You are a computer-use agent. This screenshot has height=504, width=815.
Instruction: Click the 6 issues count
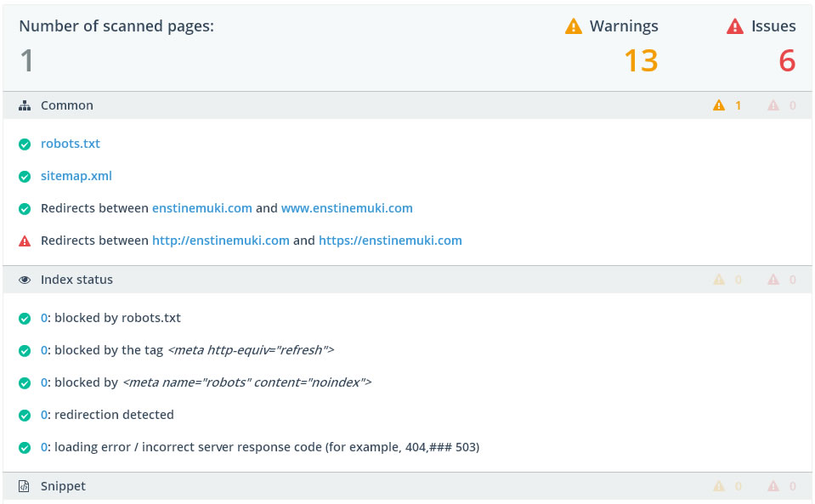click(787, 60)
